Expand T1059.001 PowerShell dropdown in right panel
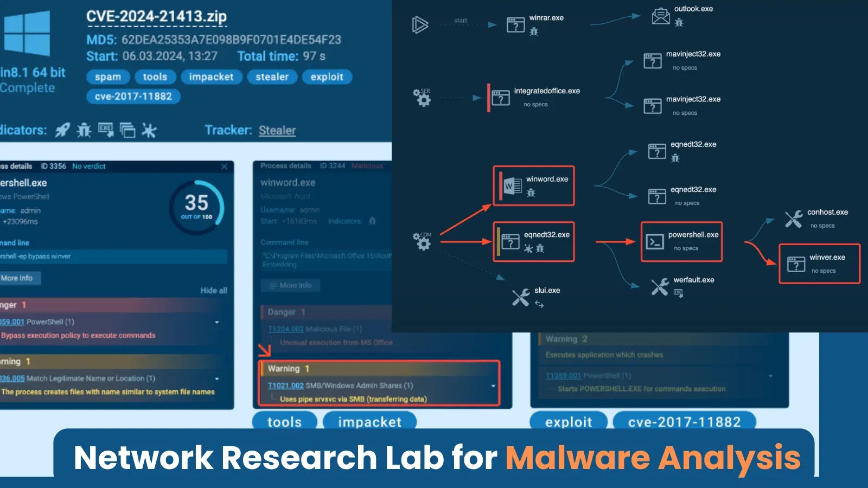Viewport: 868px width, 488px height. [771, 376]
